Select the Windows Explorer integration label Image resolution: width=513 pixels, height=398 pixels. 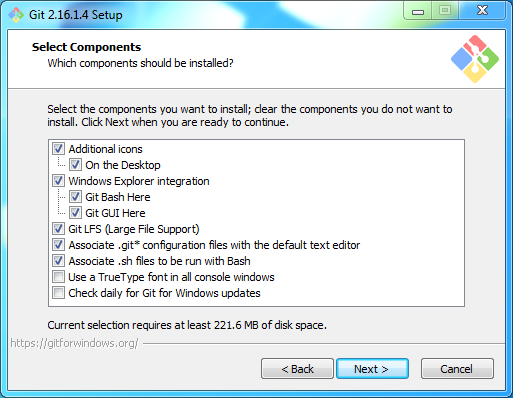pos(139,181)
